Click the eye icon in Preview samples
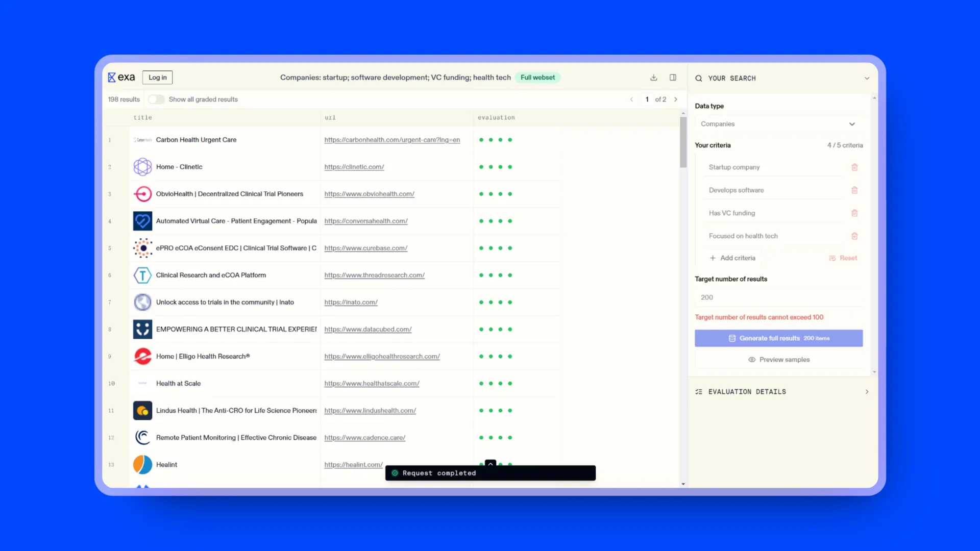980x551 pixels. 752,360
